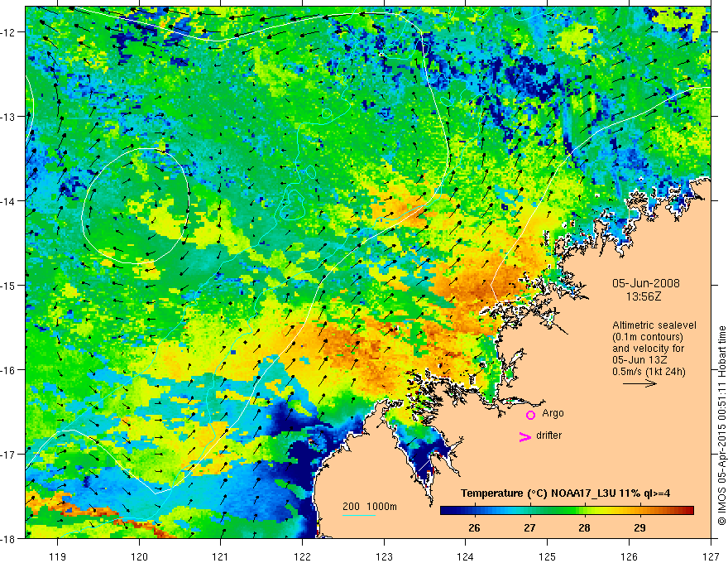
Task: Click the IMOS copyright timestamp text
Action: 721,426
